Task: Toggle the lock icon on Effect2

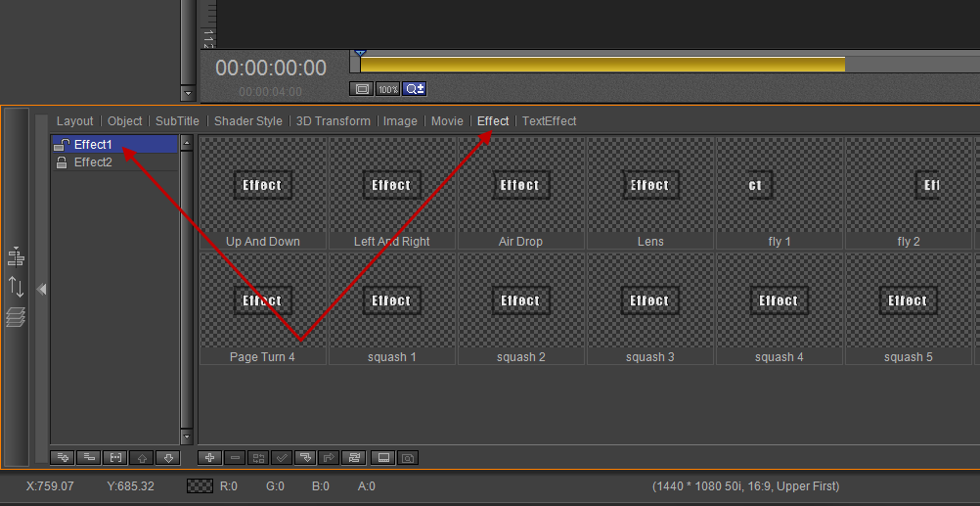Action: tap(62, 162)
